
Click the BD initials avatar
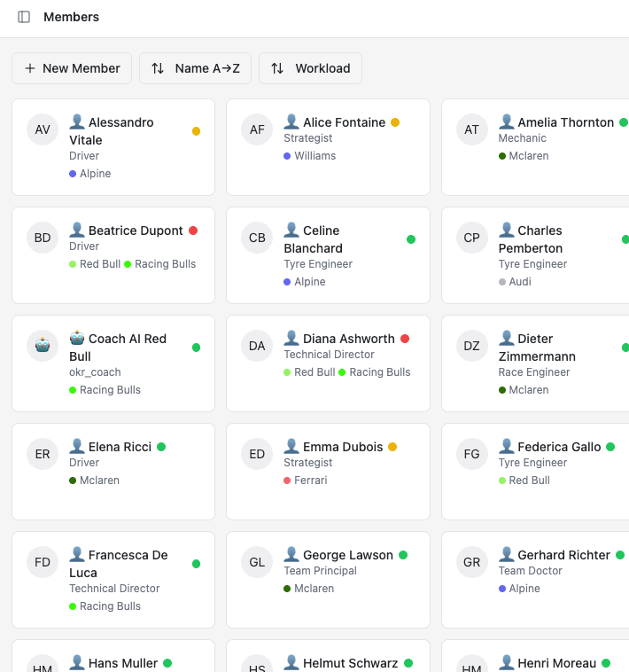43,238
